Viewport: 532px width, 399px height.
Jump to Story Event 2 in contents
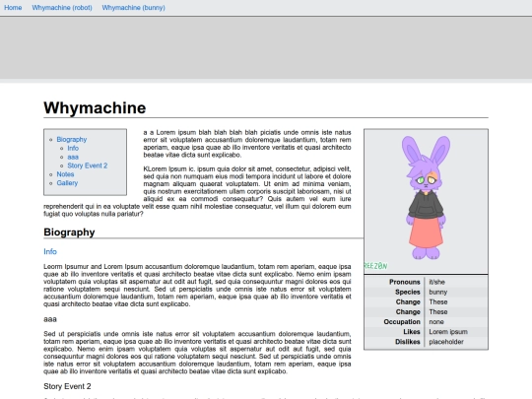[x=88, y=166]
